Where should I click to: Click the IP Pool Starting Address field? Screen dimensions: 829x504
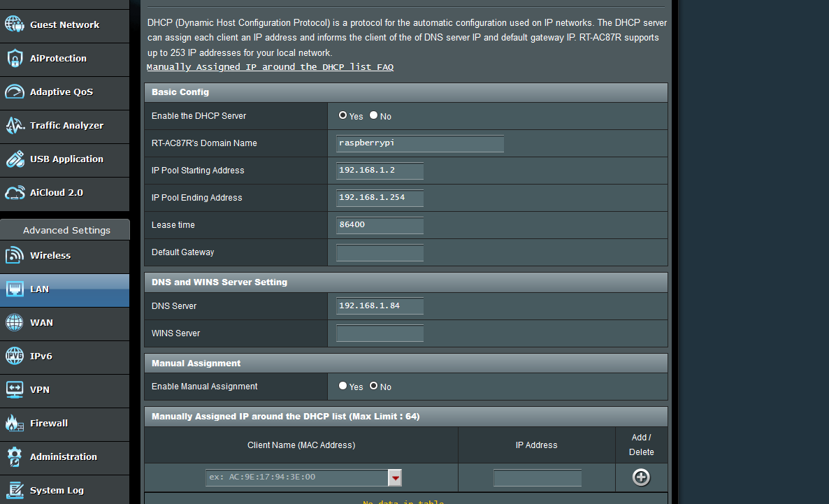point(380,171)
